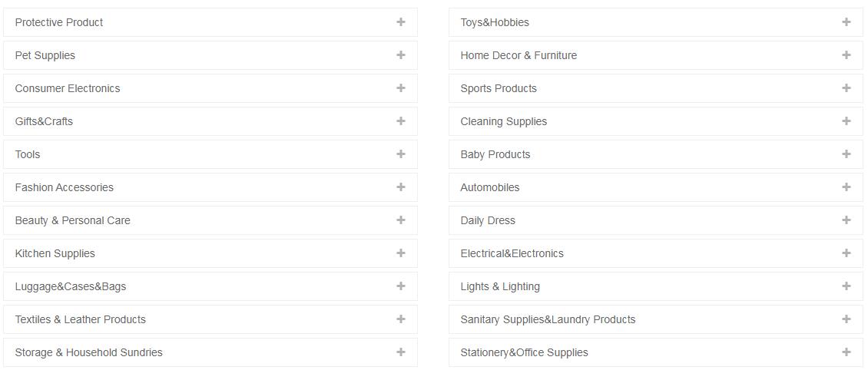Click the plus icon for Toys&Hobbies

(x=846, y=22)
